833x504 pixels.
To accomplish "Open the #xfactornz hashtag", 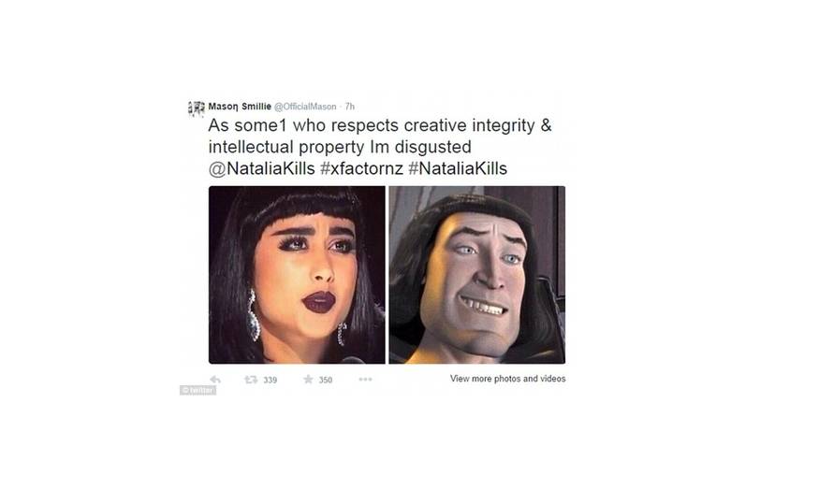I will click(x=362, y=168).
